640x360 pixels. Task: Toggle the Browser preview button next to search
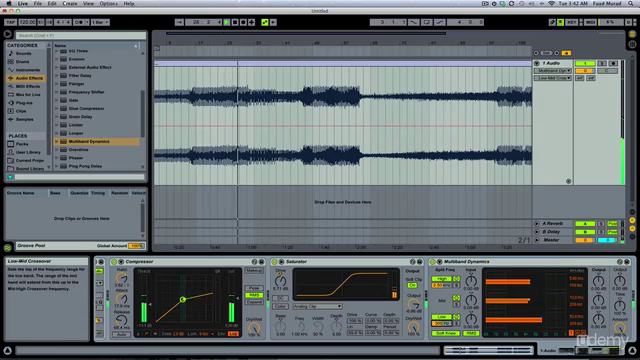click(x=8, y=34)
